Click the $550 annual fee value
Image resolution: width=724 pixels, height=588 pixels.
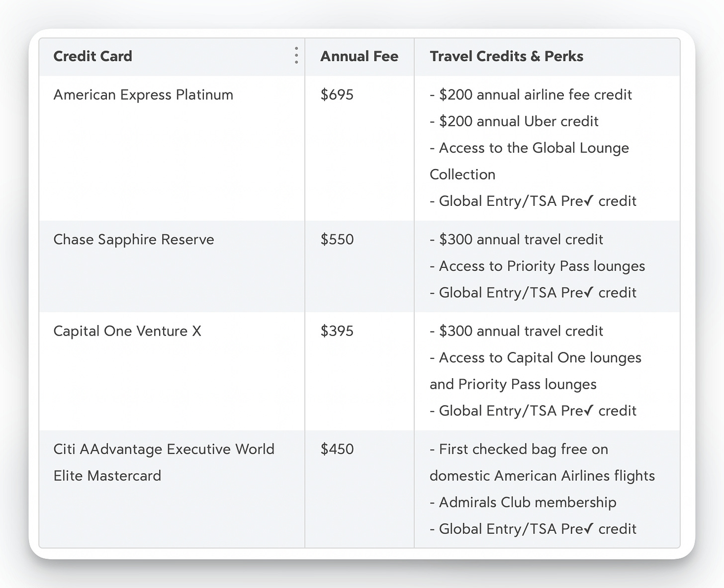tap(337, 239)
